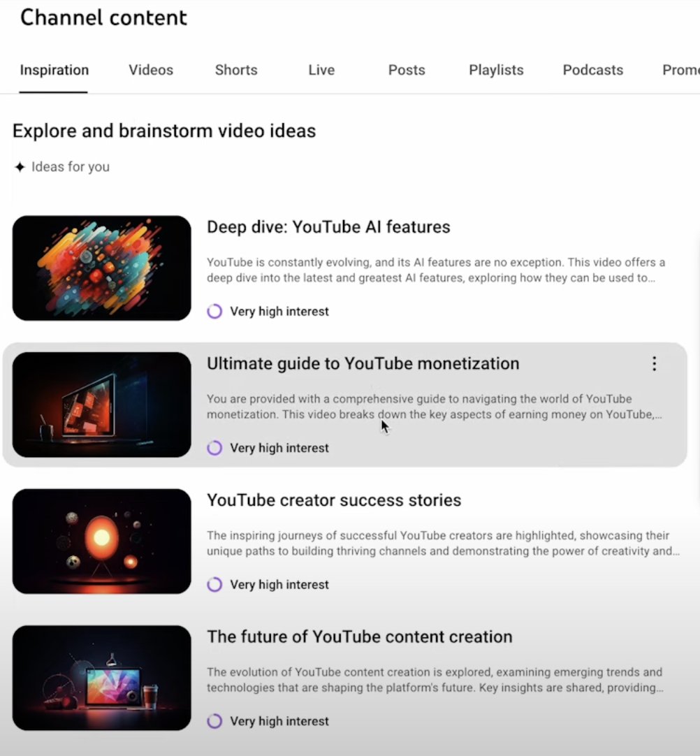
Task: Open 'The future of YouTube content creation' title
Action: [360, 637]
